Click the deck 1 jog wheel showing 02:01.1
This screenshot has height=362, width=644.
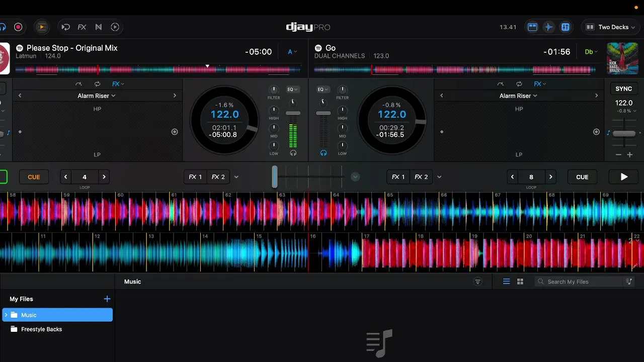click(x=224, y=120)
